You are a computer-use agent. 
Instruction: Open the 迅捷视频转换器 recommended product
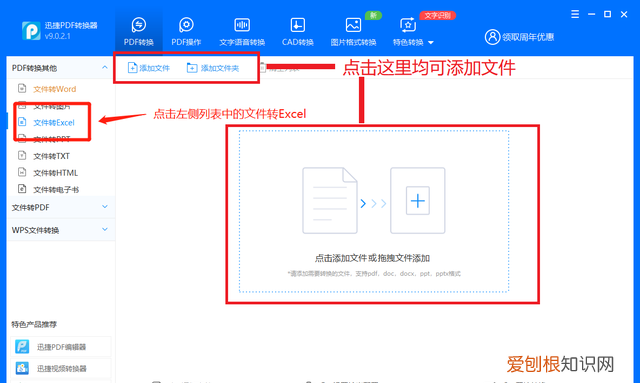click(61, 368)
